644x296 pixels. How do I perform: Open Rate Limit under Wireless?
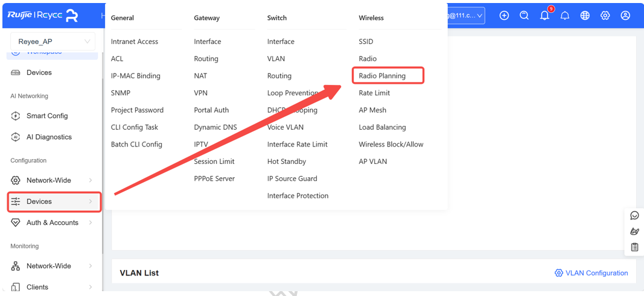point(374,93)
